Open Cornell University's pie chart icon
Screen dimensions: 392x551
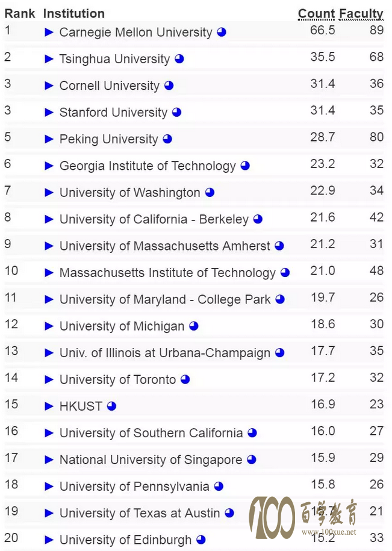coord(169,86)
